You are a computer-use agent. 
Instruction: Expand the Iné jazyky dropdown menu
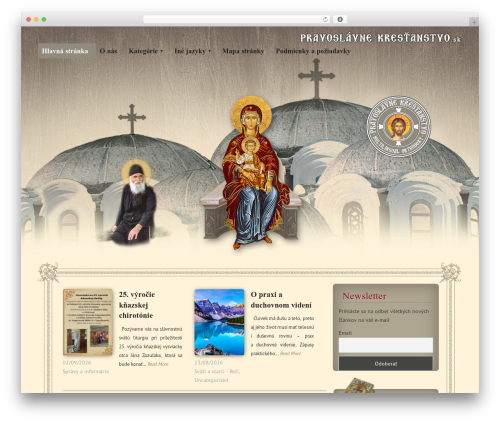click(193, 51)
